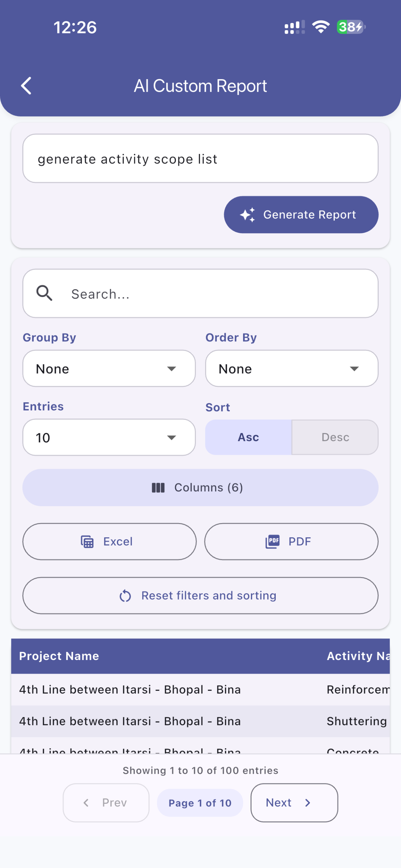The image size is (401, 868).
Task: Click the Page 1 of 10 indicator
Action: [x=200, y=803]
